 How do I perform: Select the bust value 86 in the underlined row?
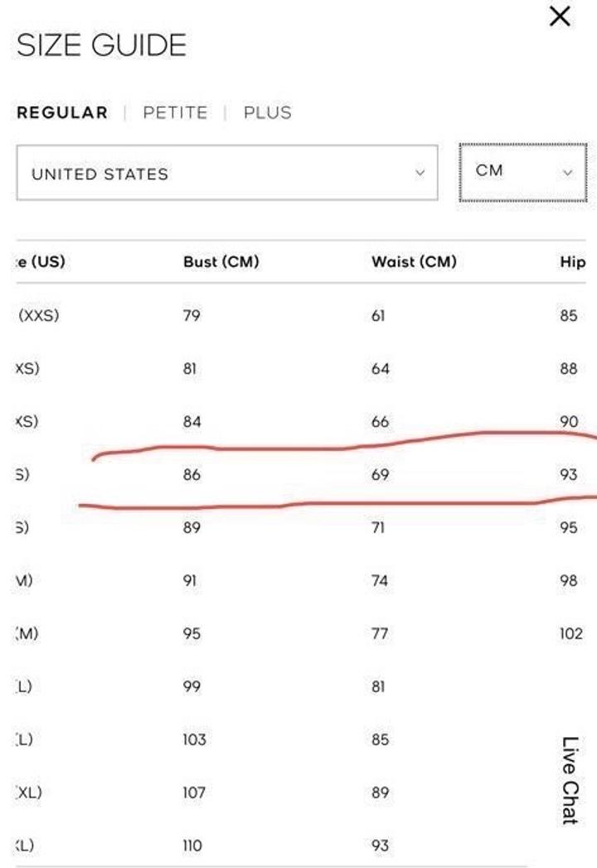tap(192, 475)
